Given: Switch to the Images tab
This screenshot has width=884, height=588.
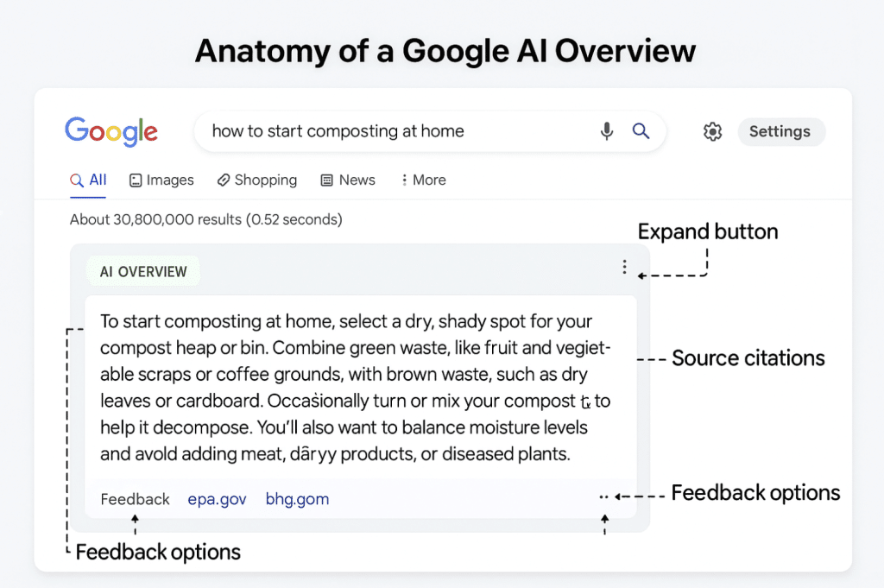Looking at the screenshot, I should click(161, 180).
